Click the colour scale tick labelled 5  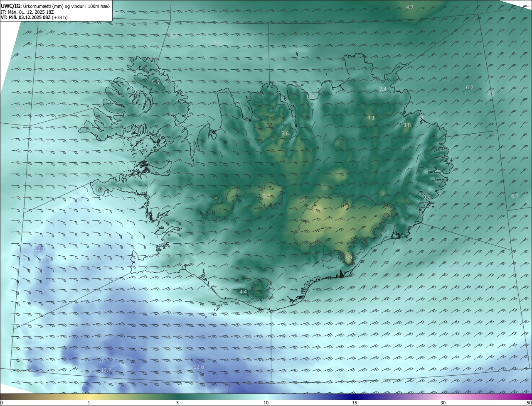177,403
